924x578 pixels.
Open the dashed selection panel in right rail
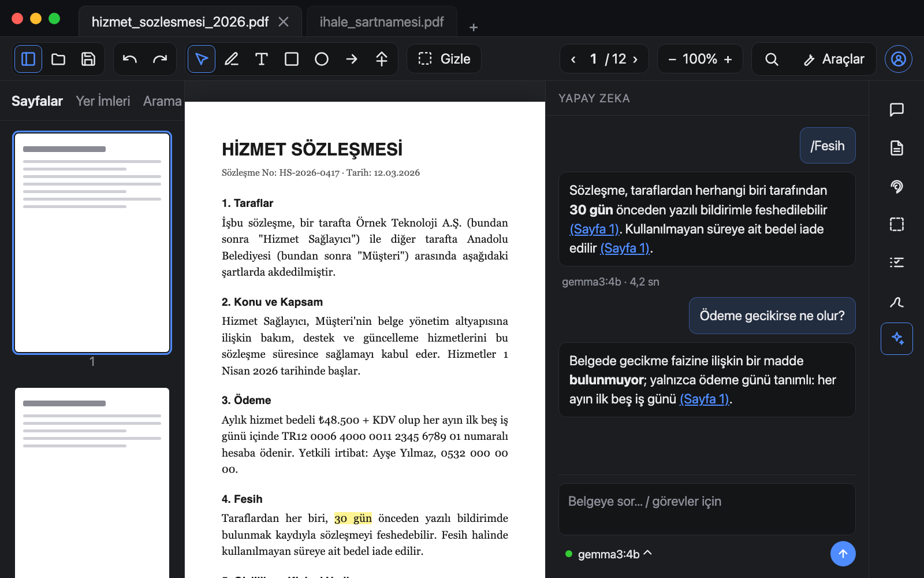click(x=897, y=224)
